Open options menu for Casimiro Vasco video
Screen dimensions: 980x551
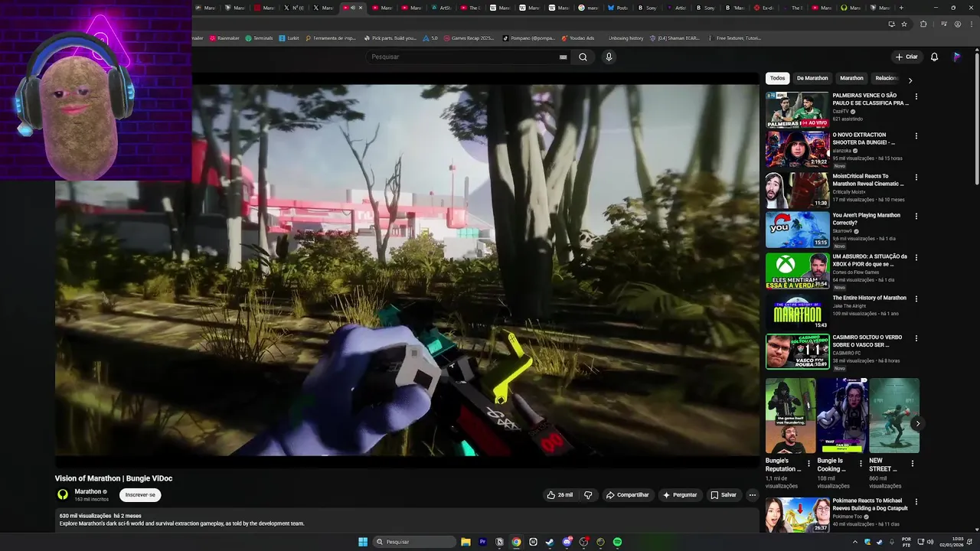[916, 338]
